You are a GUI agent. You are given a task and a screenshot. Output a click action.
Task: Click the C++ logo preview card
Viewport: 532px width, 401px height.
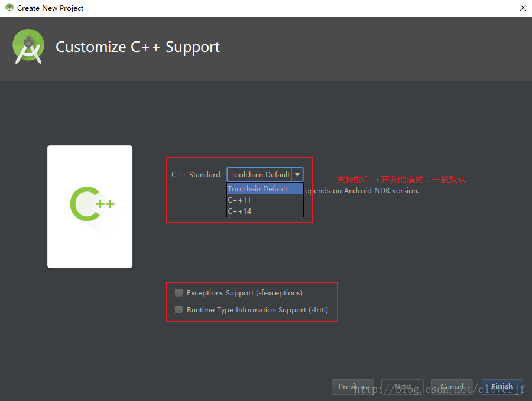(90, 207)
